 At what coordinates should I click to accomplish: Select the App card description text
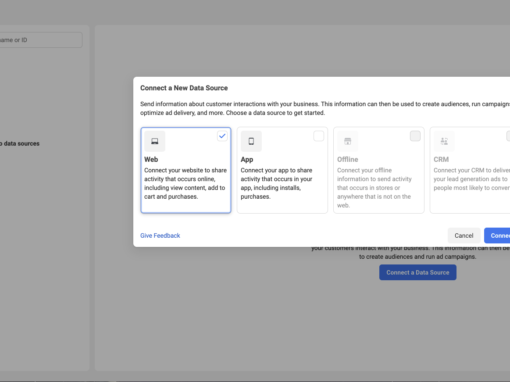click(277, 183)
